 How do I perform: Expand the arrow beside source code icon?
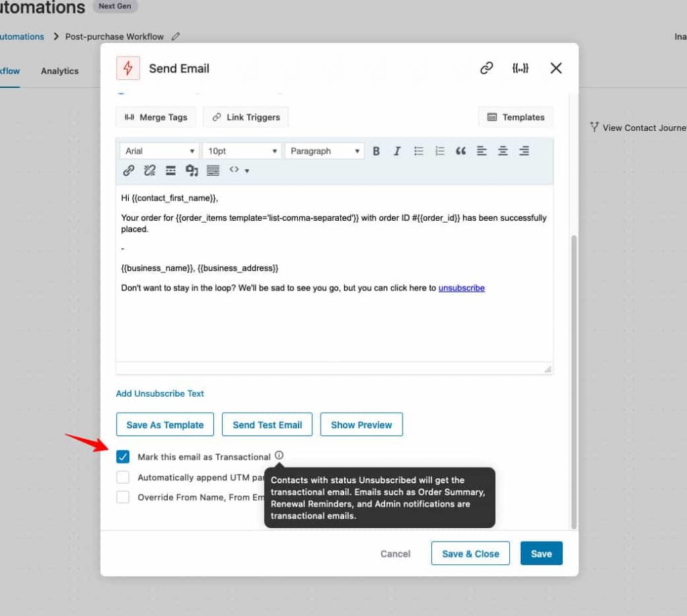click(x=247, y=171)
